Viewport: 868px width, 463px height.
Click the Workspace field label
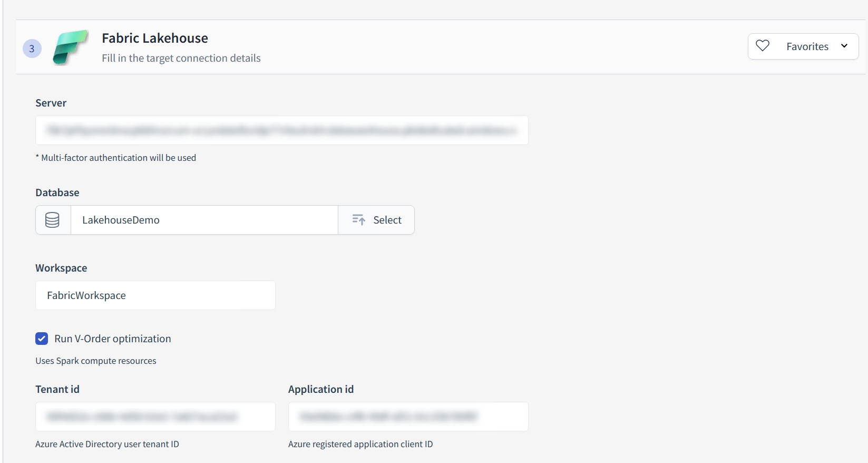(x=61, y=268)
